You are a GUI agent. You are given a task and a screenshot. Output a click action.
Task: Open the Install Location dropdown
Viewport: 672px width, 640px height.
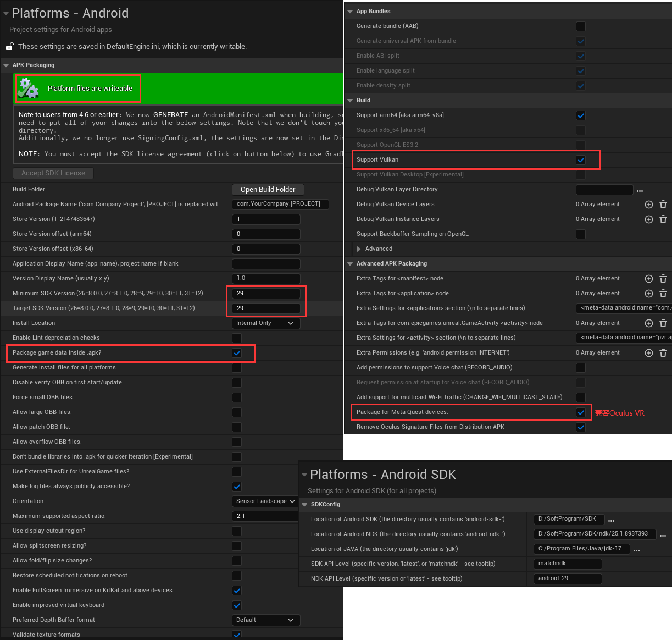click(266, 323)
